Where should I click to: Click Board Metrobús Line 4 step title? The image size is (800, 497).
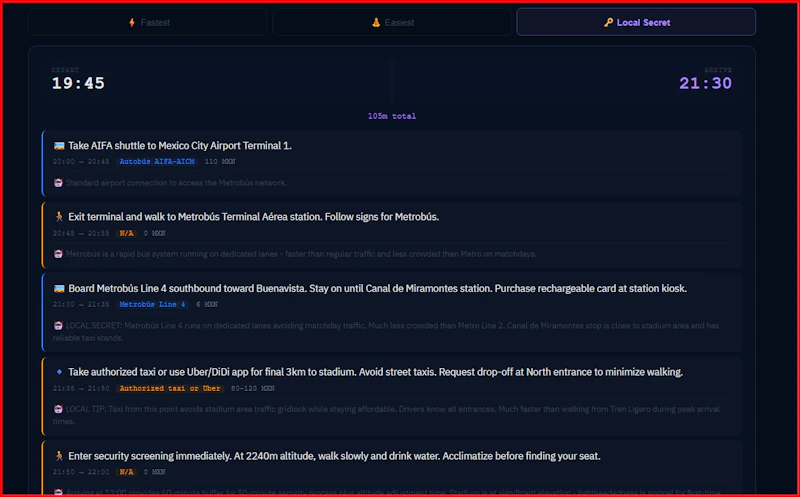pyautogui.click(x=378, y=289)
